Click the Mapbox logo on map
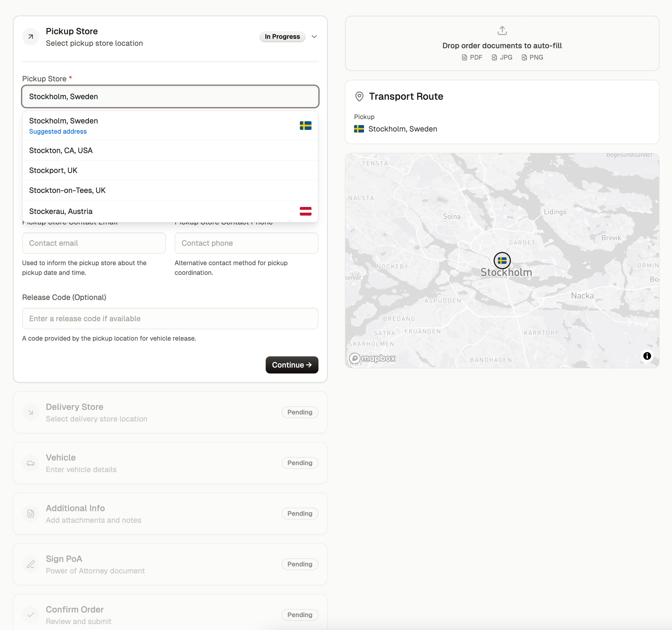The image size is (672, 630). click(372, 358)
